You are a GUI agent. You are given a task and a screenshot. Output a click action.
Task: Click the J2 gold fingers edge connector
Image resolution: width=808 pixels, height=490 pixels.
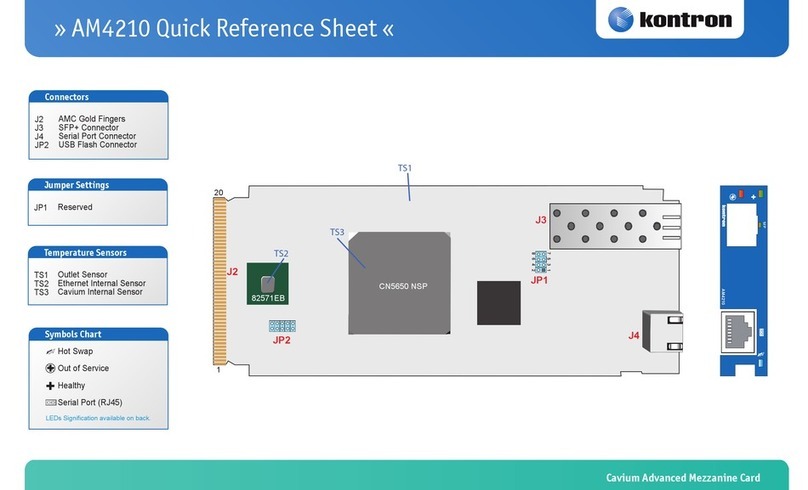220,281
